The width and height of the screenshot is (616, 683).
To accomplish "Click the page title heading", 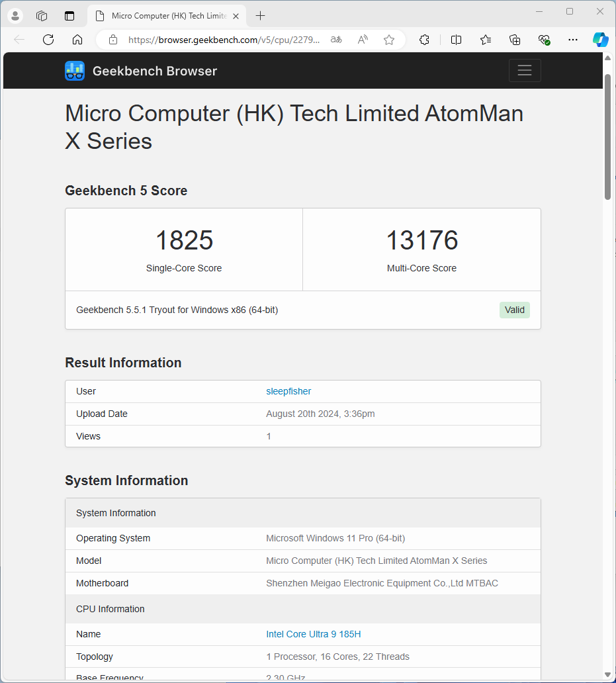I will click(294, 127).
